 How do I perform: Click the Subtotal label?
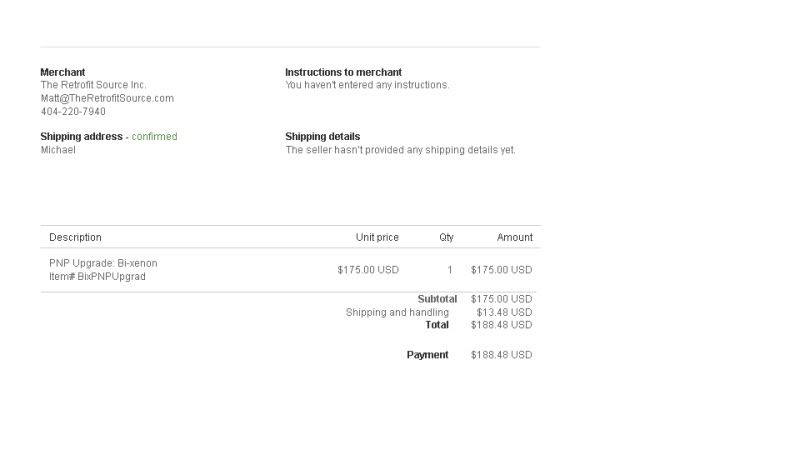pos(437,299)
